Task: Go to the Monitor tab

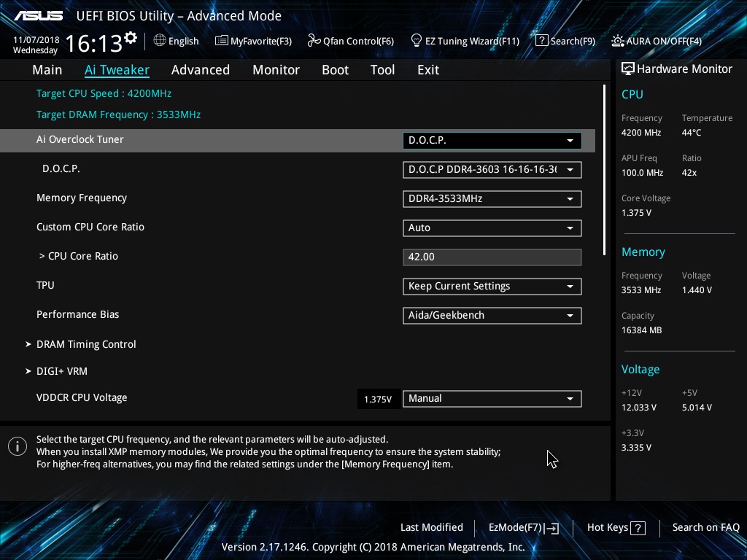Action: coord(276,70)
